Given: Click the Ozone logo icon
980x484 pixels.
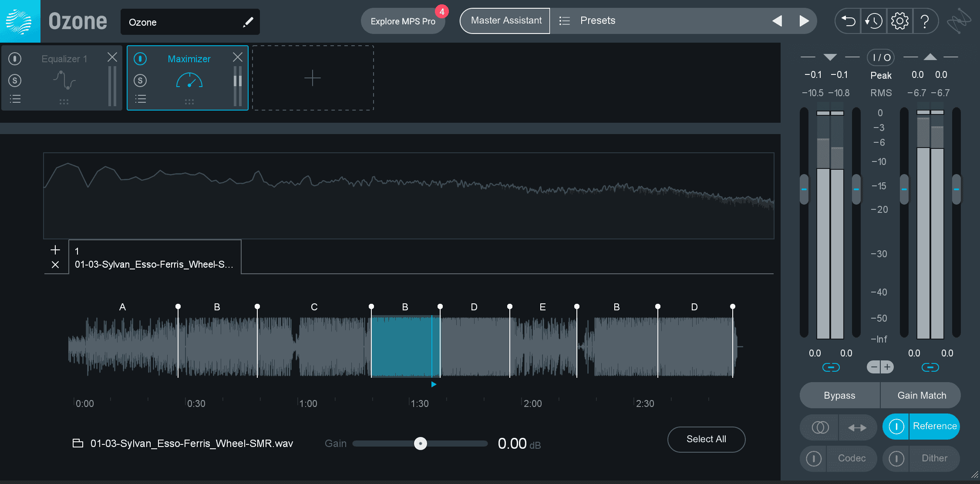Looking at the screenshot, I should [20, 21].
